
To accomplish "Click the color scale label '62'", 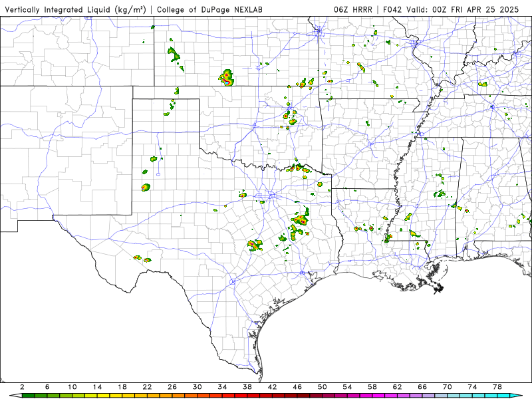I will (x=397, y=387).
